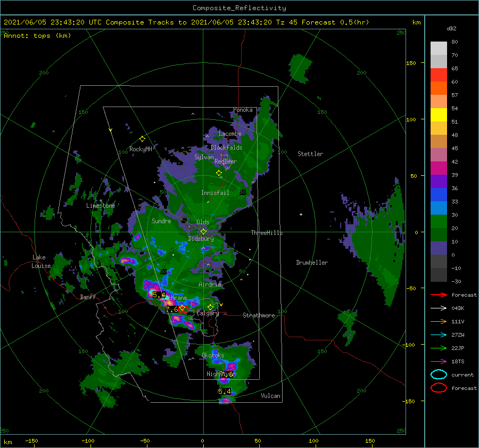Click the red 65 dBZ color swatch

coord(439,75)
